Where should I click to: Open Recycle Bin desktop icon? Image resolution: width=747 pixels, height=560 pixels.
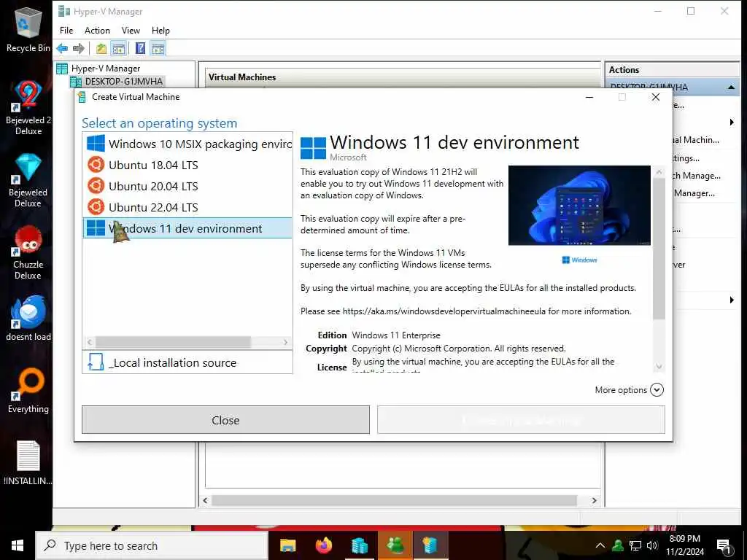tap(28, 30)
